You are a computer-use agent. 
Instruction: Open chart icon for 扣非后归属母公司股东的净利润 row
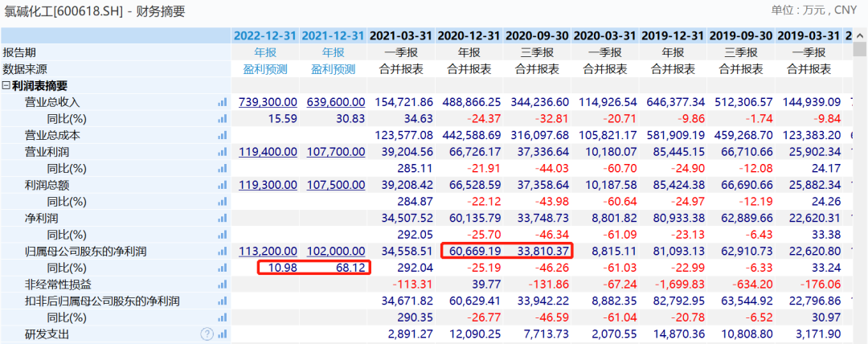point(223,302)
